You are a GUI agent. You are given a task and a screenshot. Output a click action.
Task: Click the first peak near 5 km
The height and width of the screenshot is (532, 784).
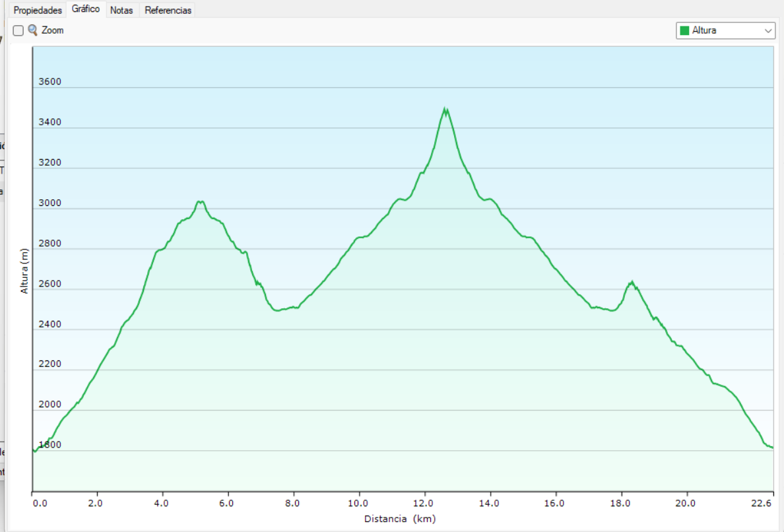pyautogui.click(x=201, y=202)
